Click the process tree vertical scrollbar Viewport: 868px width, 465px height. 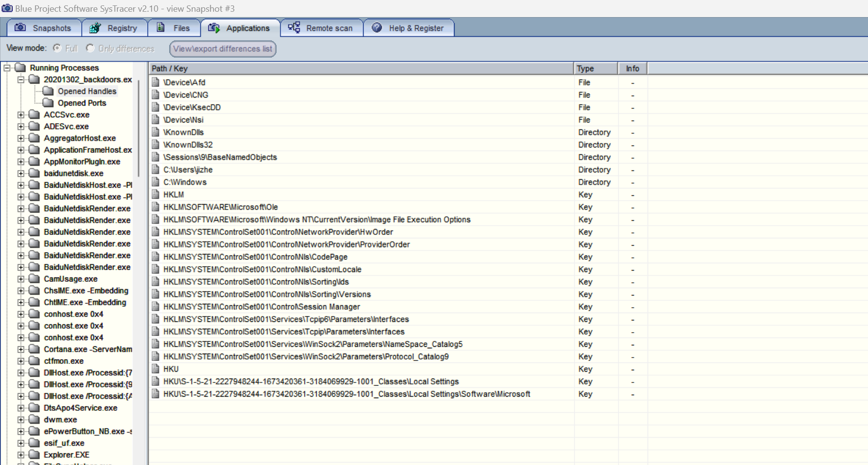(x=139, y=128)
